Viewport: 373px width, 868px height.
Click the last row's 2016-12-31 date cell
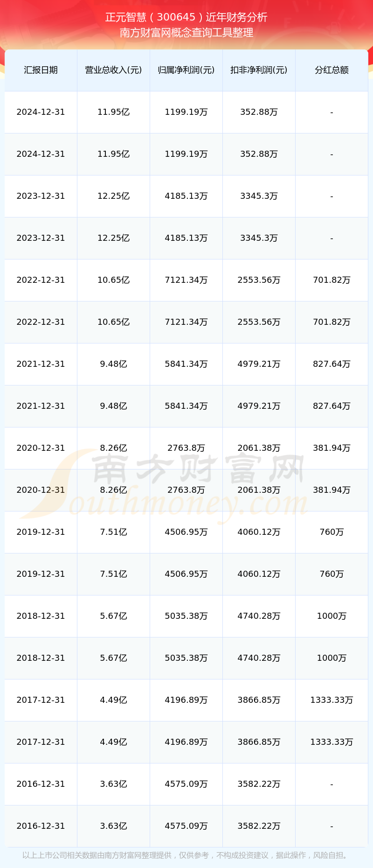(41, 826)
